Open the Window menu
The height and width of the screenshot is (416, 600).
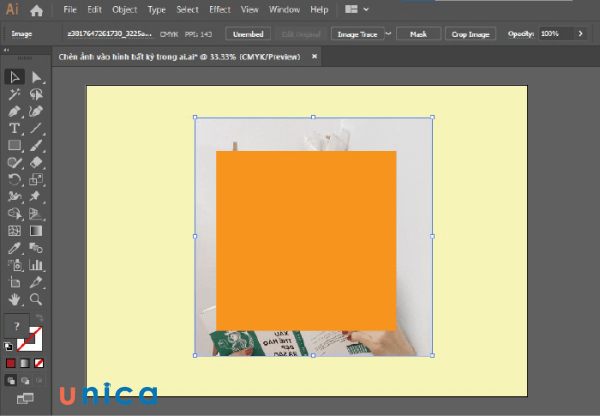tap(285, 10)
